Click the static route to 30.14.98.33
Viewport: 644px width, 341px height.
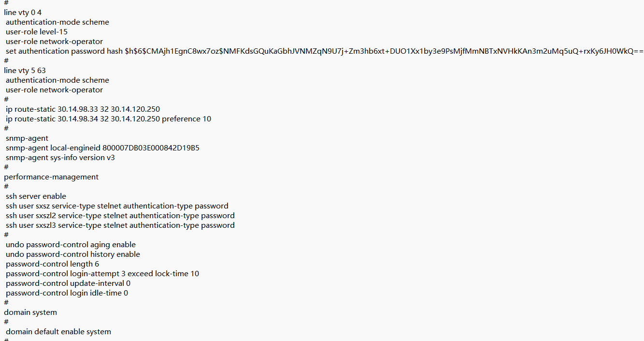point(83,109)
